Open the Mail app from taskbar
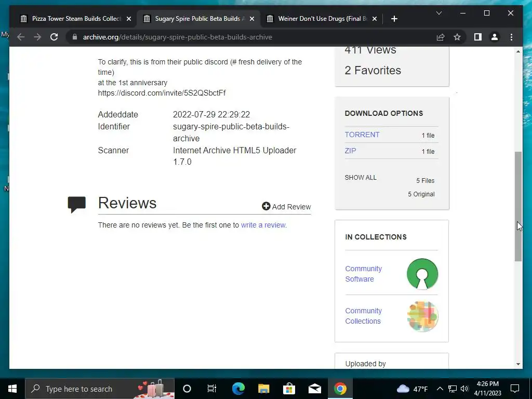Image resolution: width=532 pixels, height=399 pixels. click(314, 389)
